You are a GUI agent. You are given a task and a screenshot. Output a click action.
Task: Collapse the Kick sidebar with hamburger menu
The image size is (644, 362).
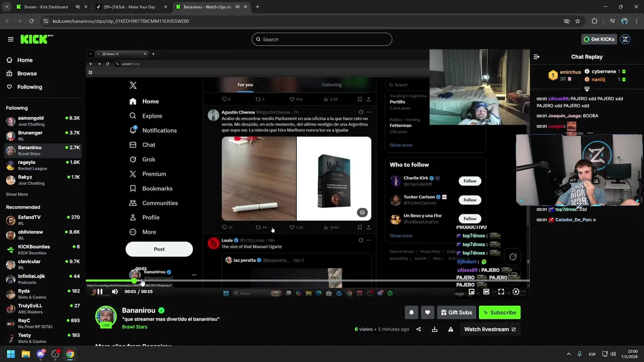(11, 39)
